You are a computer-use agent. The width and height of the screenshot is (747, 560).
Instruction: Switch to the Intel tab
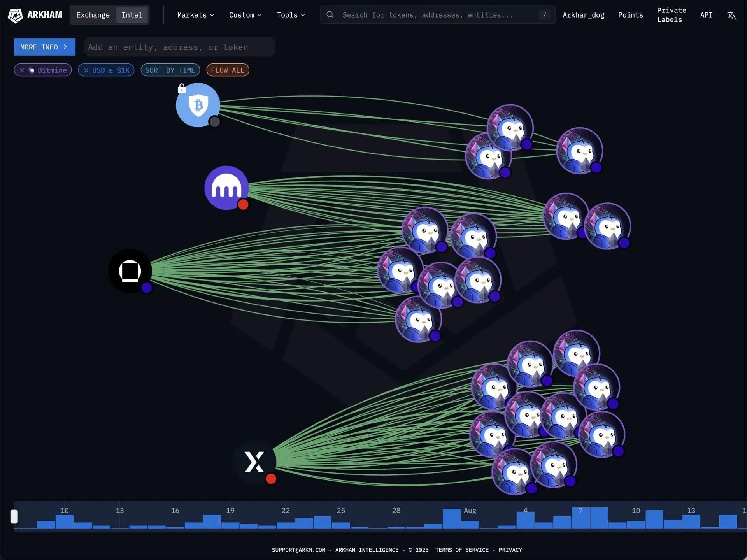[132, 15]
